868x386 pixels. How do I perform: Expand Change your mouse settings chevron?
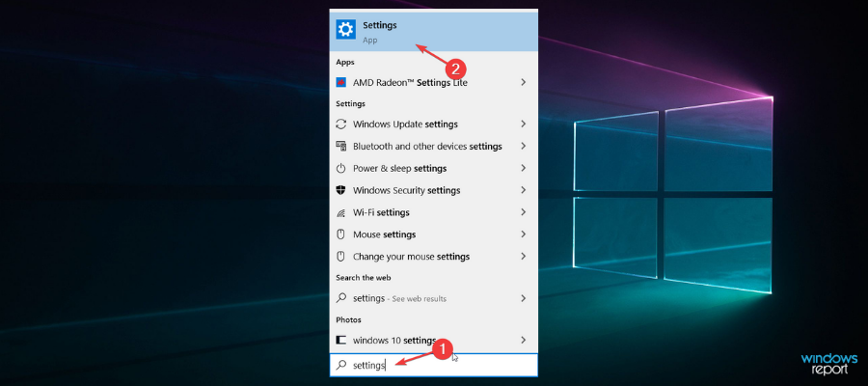tap(523, 257)
